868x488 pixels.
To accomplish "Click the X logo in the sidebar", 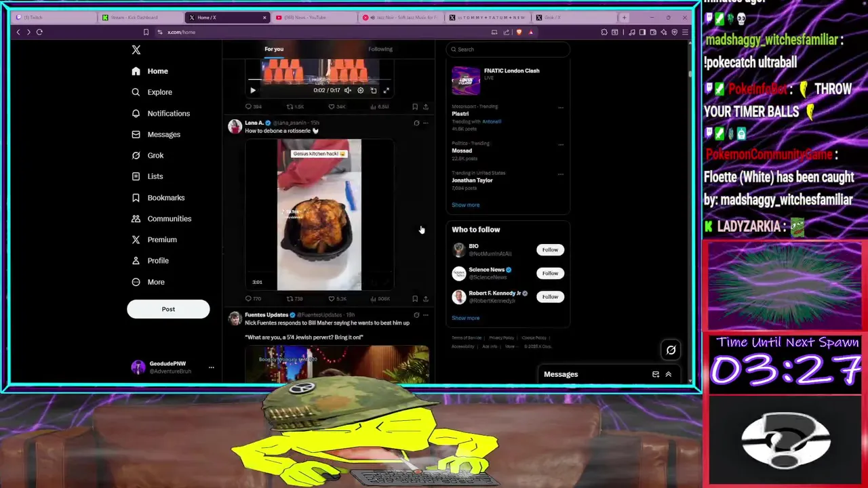I will [136, 49].
